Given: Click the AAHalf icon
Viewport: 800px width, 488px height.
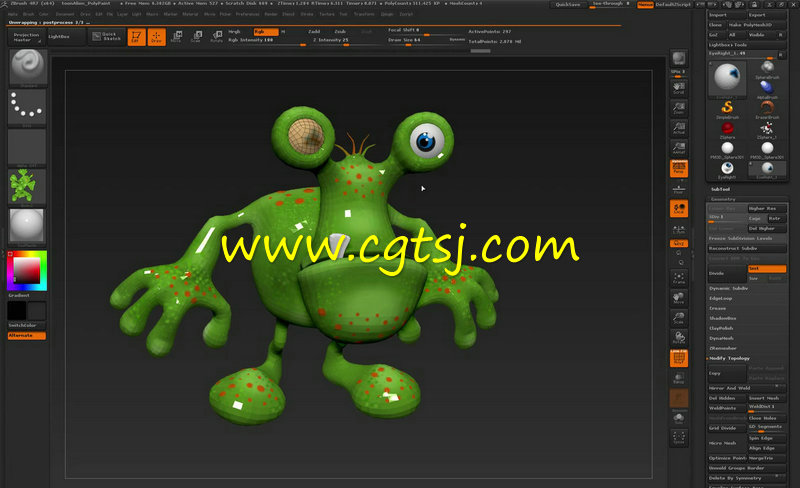Looking at the screenshot, I should coord(679,148).
